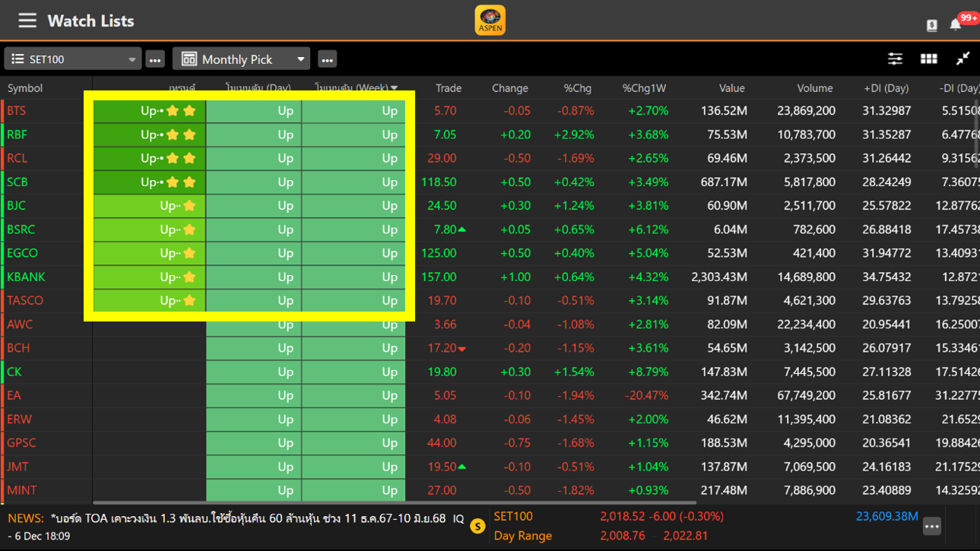
Task: Click BCH trade price 17.20
Action: (442, 347)
